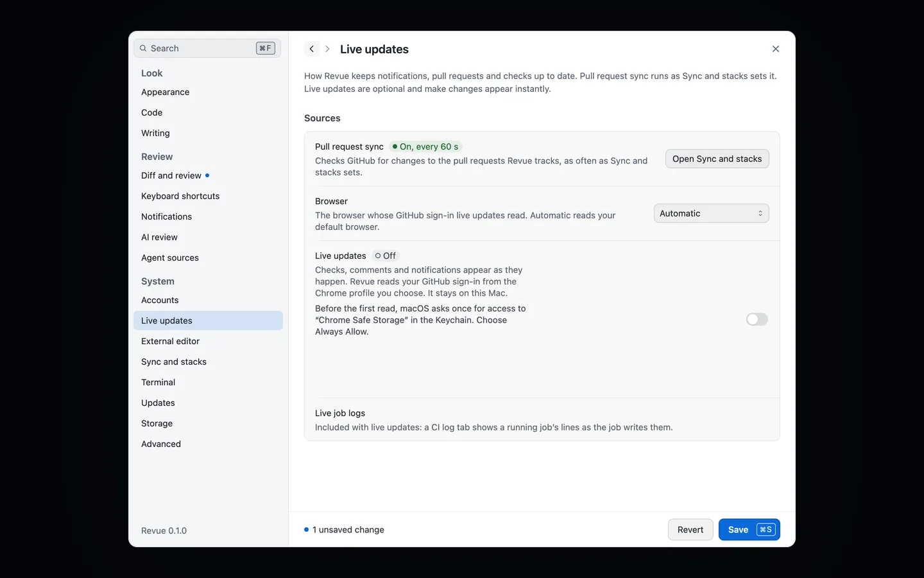
Task: Click the magnifier icon in Search
Action: click(143, 48)
